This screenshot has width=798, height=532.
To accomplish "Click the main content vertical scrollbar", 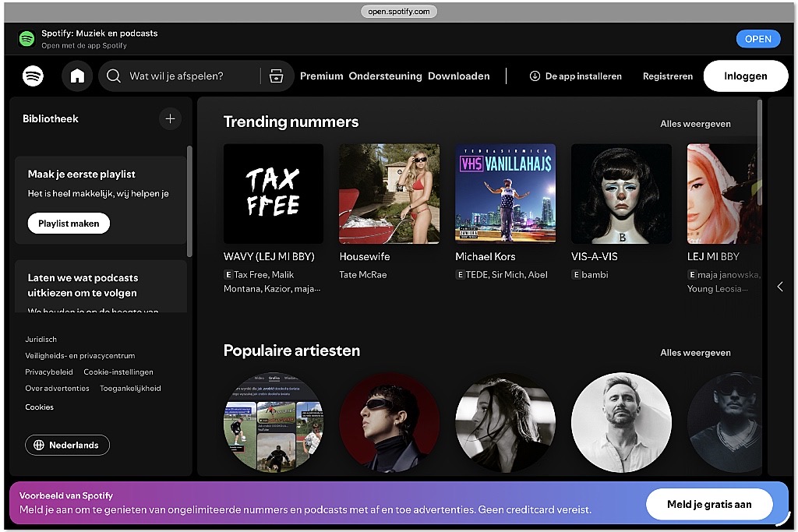I will 759,153.
